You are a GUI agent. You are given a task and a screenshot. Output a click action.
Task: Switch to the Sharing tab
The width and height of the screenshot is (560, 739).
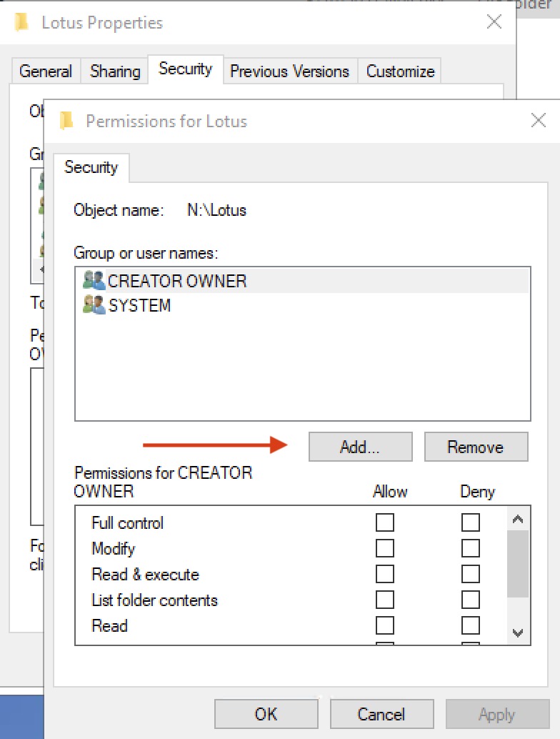114,71
